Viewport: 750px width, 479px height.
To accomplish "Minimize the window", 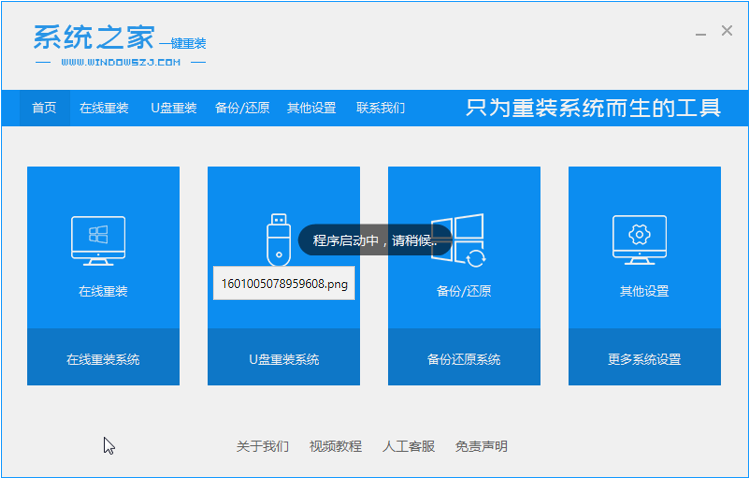I will [x=701, y=32].
